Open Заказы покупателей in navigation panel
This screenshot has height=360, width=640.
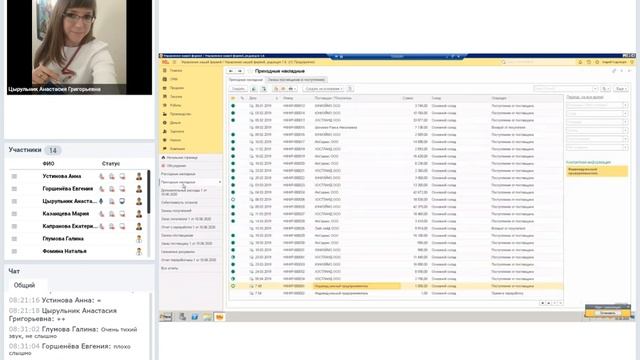point(176,211)
